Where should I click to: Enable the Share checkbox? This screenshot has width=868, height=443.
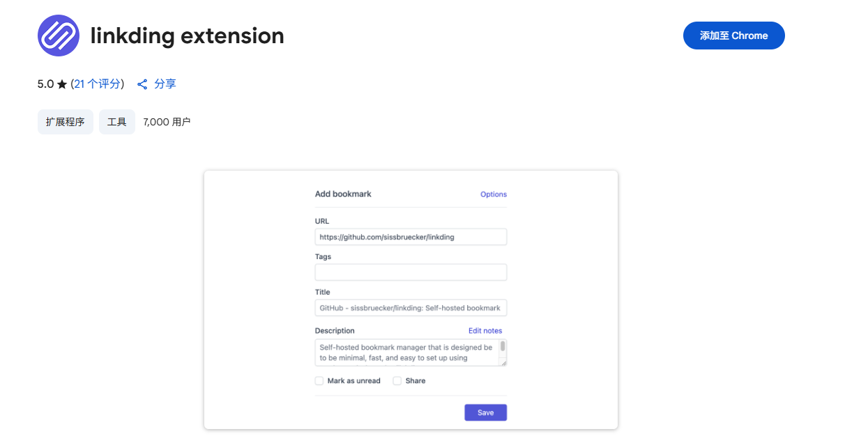pyautogui.click(x=397, y=381)
